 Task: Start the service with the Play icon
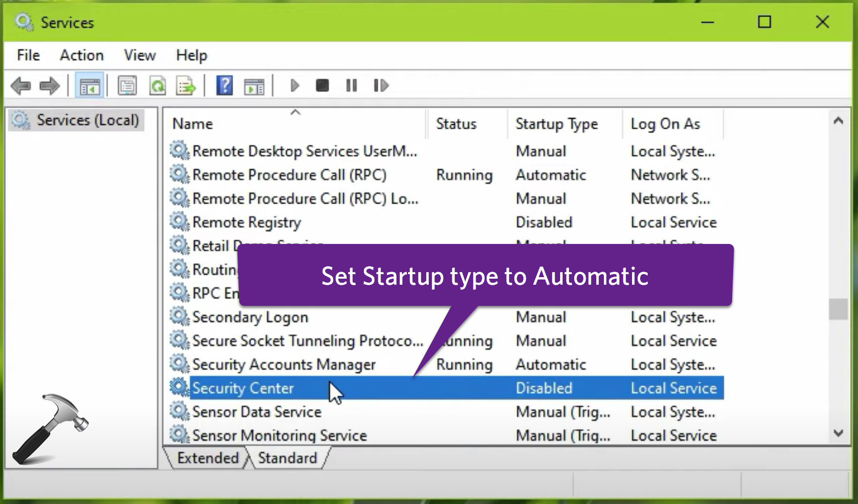(x=295, y=86)
